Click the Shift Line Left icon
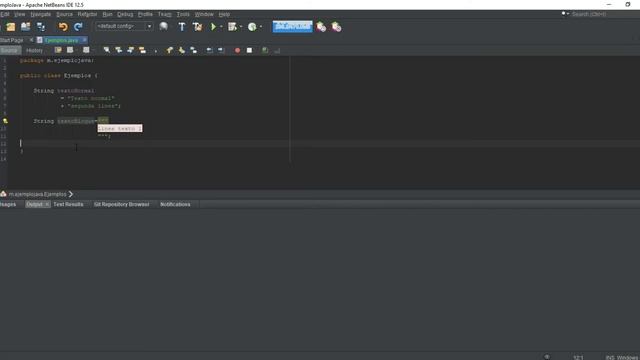Image resolution: width=640 pixels, height=360 pixels. (x=209, y=50)
